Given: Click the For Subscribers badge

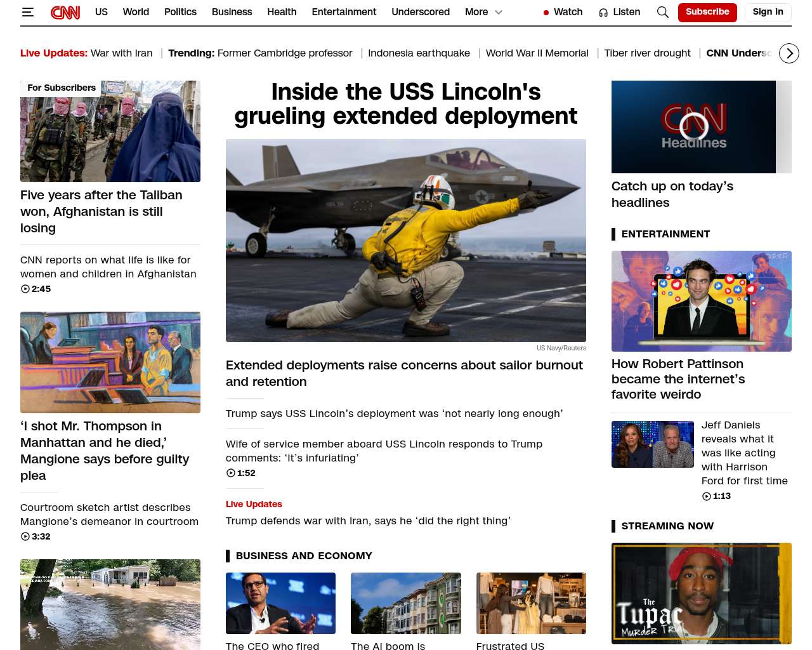Looking at the screenshot, I should click(62, 88).
